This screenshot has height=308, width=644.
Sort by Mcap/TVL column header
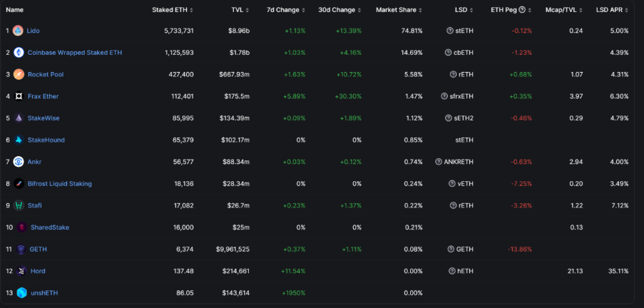(x=564, y=10)
